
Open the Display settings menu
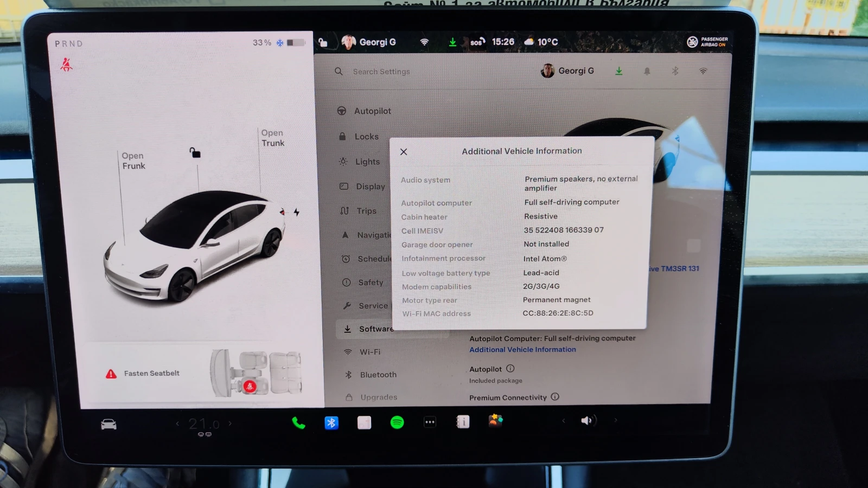click(x=362, y=187)
